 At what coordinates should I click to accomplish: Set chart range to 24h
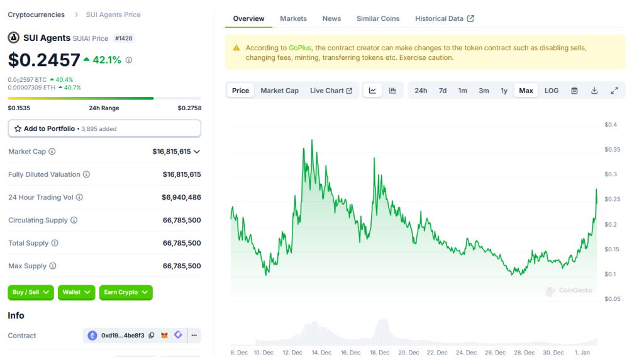pyautogui.click(x=421, y=91)
